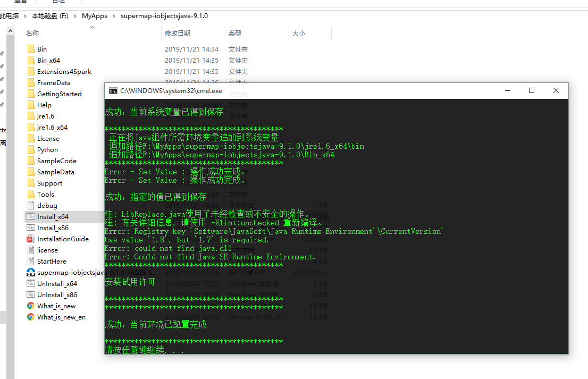The image size is (588, 379).
Task: Select the UnInstall_x64 batch file icon
Action: tap(31, 284)
